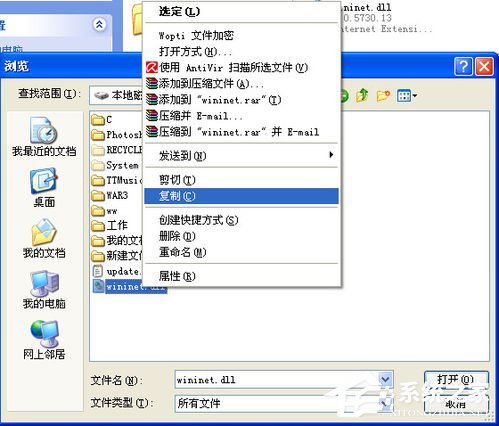Viewport: 499px width, 426px height.
Task: Open Network Neighborhood places icon
Action: (x=44, y=340)
